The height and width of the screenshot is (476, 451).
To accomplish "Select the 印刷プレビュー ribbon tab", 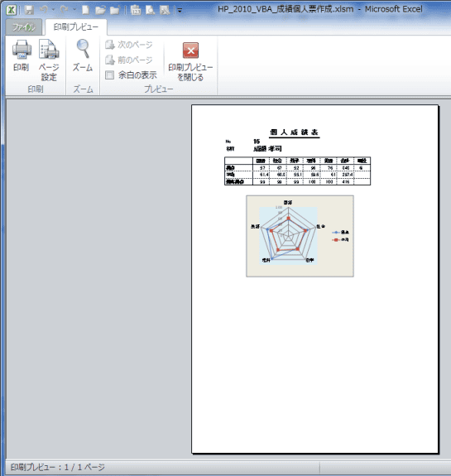I will 76,27.
